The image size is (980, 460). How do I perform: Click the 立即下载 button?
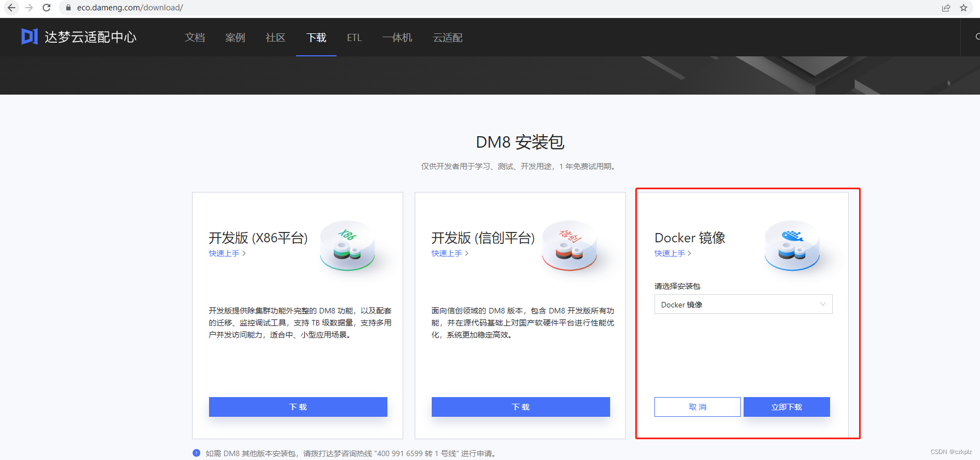coord(787,407)
